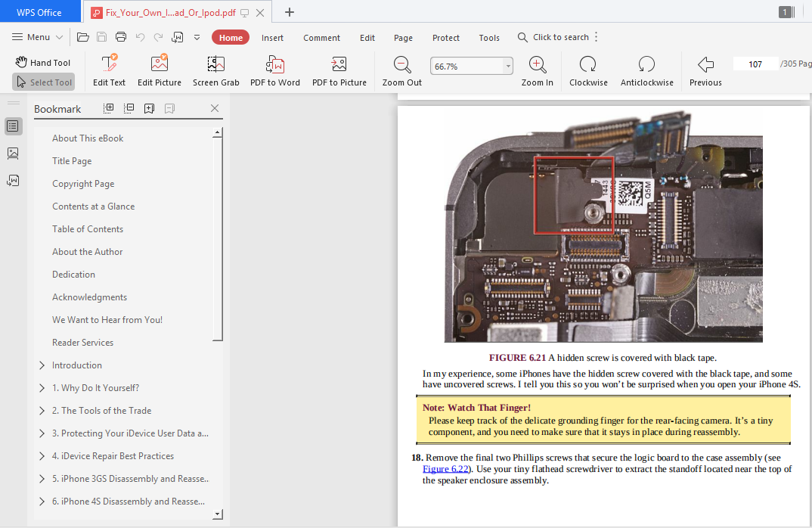Image resolution: width=812 pixels, height=528 pixels.
Task: Open the zoom level dropdown at 66.7%
Action: click(x=508, y=67)
